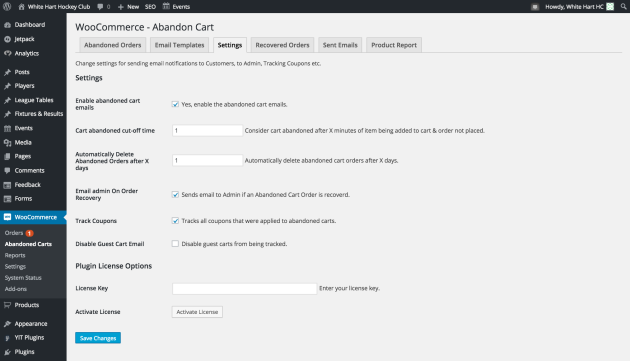Click the Feedback sidebar icon
630x361 pixels.
[x=7, y=185]
